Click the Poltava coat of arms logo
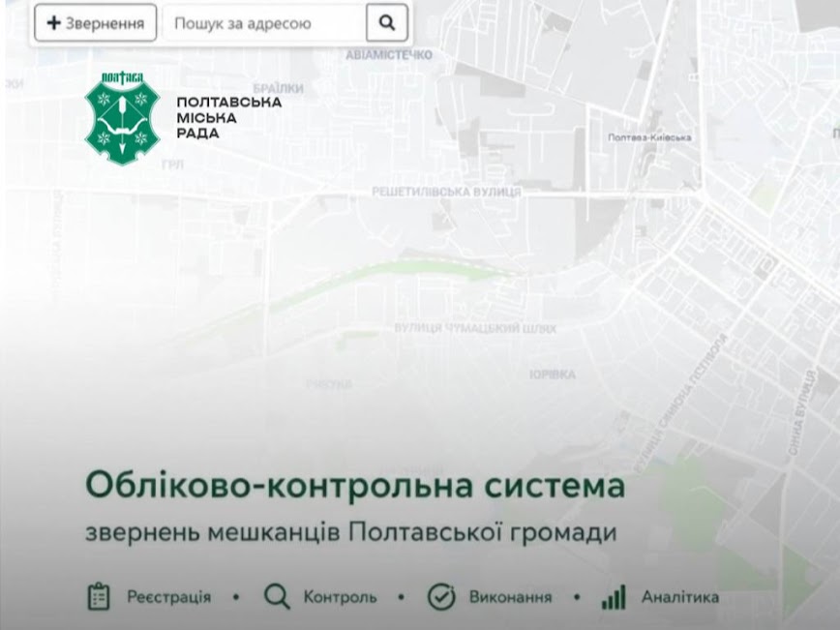This screenshot has height=630, width=840. click(x=123, y=118)
